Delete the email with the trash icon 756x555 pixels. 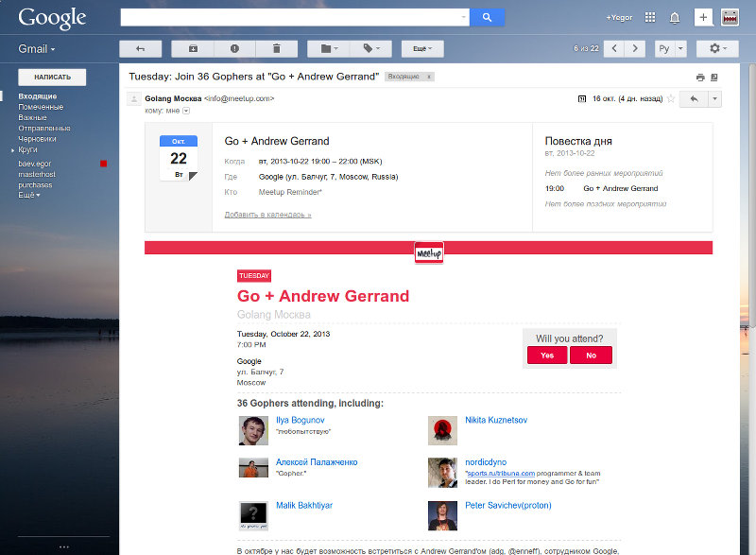(x=278, y=49)
